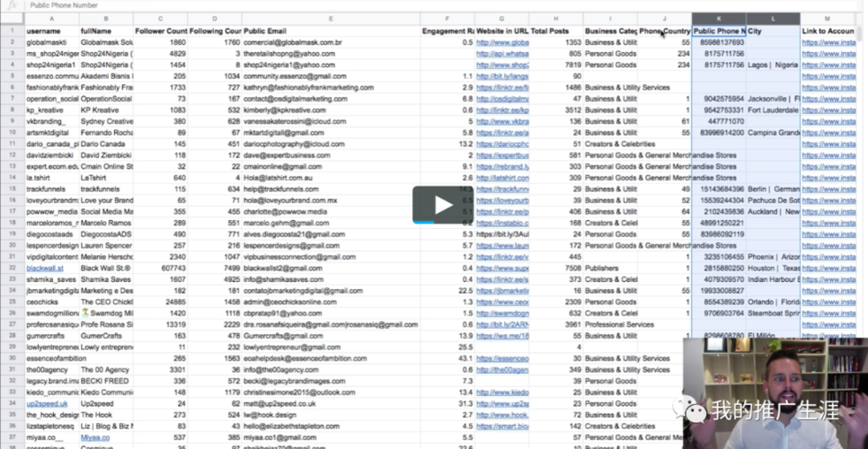Viewport: 868px width, 449px height.
Task: Open the Miyaa.co full name link
Action: pyautogui.click(x=95, y=437)
